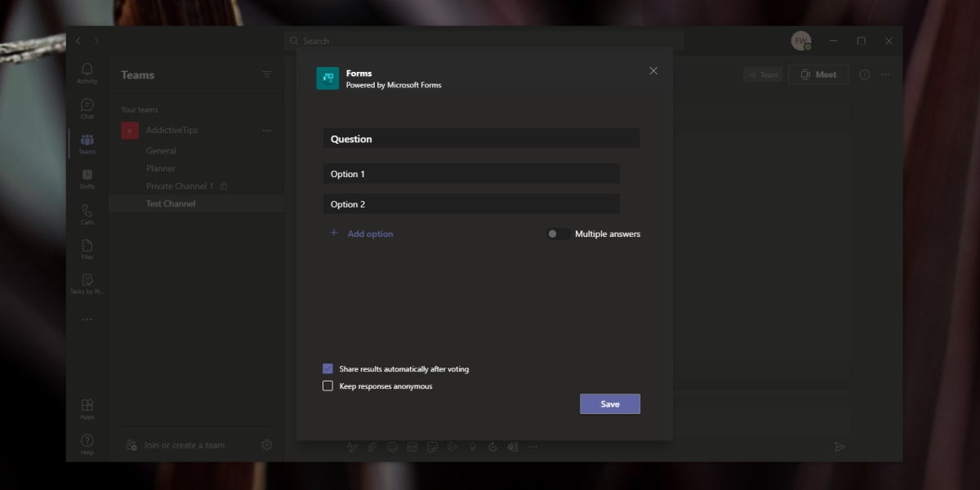Viewport: 980px width, 490px height.
Task: Save the Forms poll
Action: pos(609,403)
